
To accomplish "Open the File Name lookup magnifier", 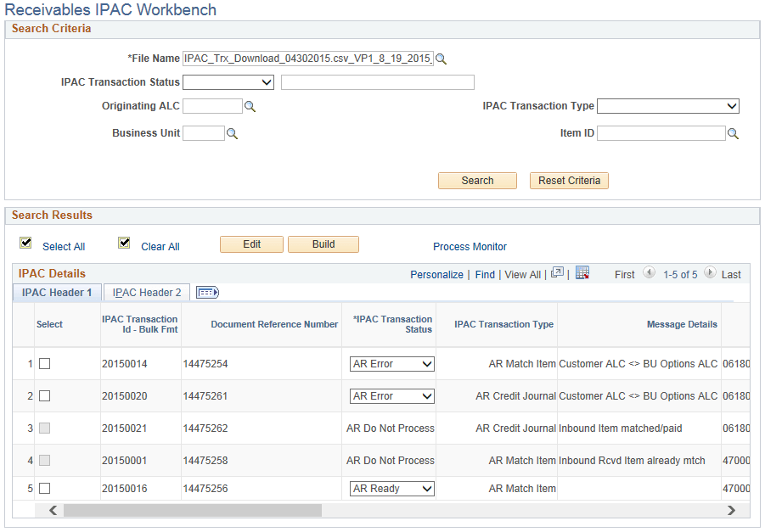I will (x=442, y=59).
